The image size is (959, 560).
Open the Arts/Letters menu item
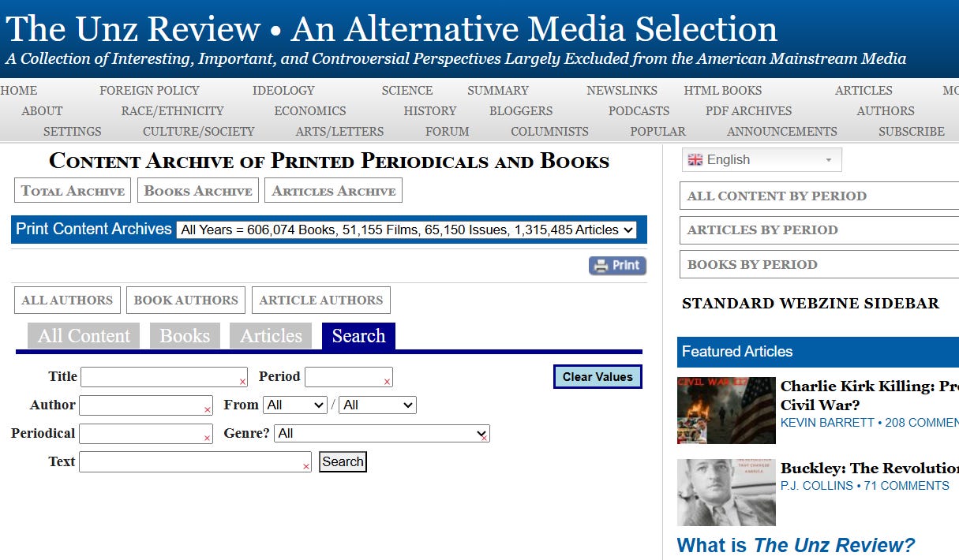tap(339, 132)
